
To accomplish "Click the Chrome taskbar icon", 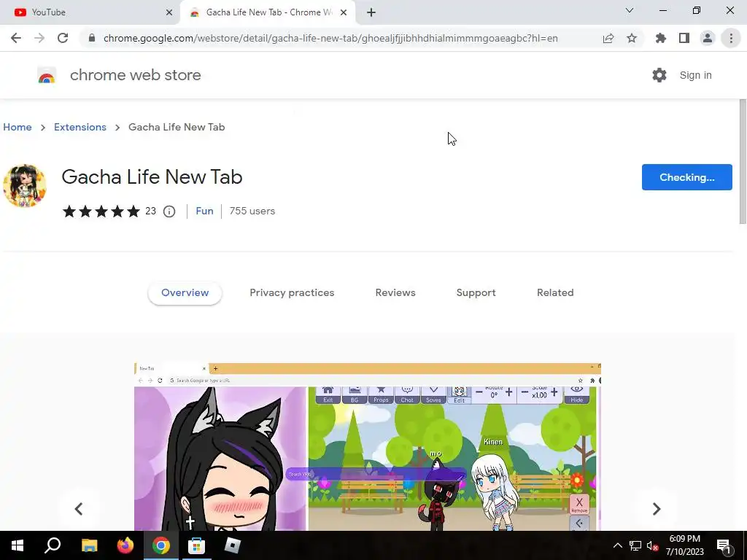I will 161,545.
